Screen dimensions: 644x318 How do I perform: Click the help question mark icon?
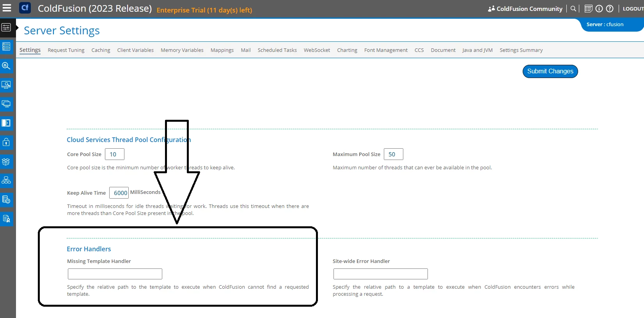[x=610, y=9]
